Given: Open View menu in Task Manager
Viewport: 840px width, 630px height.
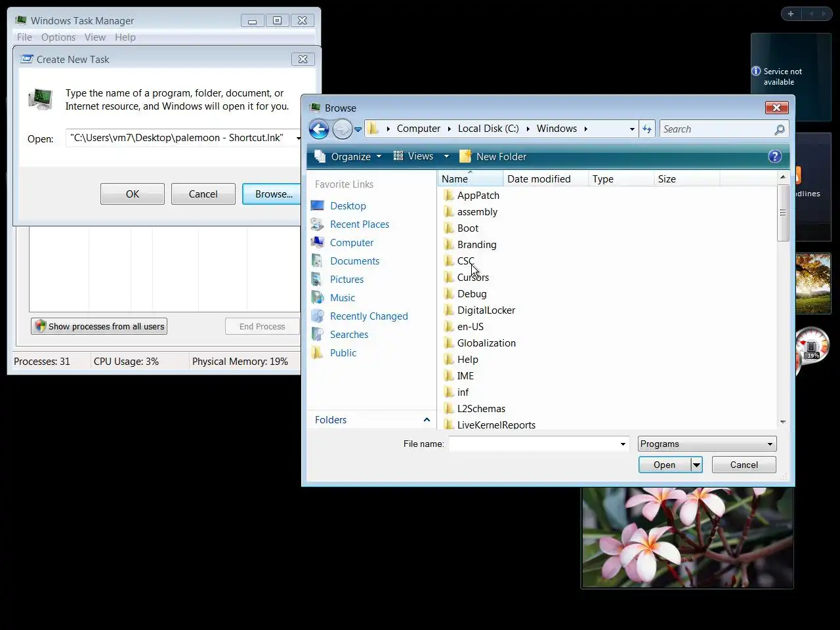Looking at the screenshot, I should click(94, 37).
